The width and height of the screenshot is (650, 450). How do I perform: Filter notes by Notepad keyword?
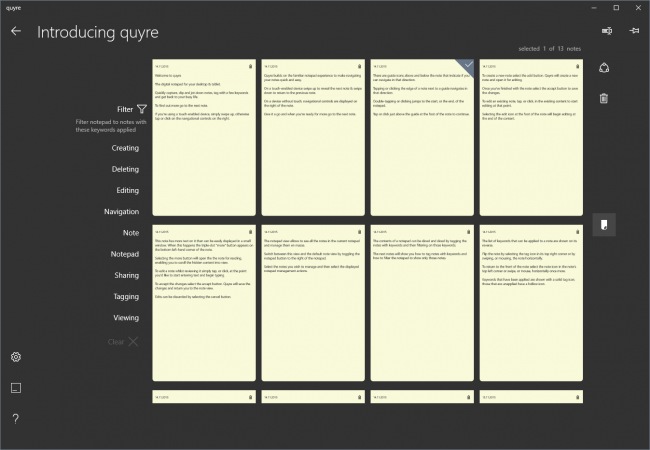[125, 254]
